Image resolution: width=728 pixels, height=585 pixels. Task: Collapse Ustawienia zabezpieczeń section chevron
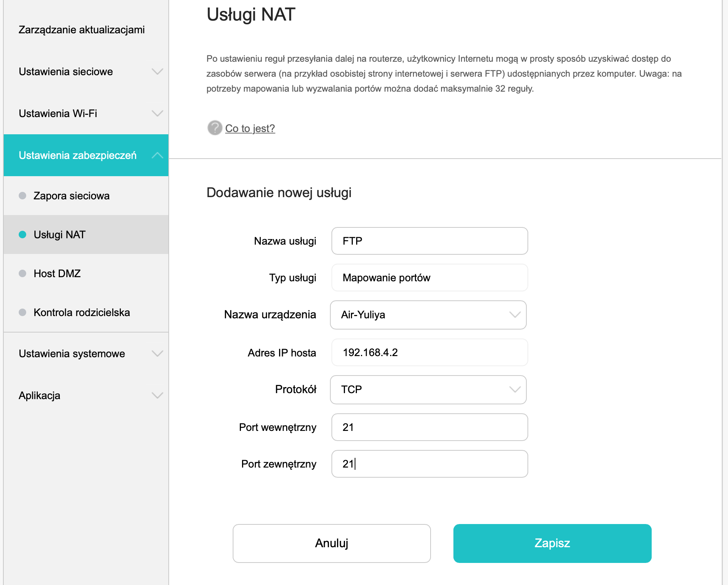coord(157,155)
